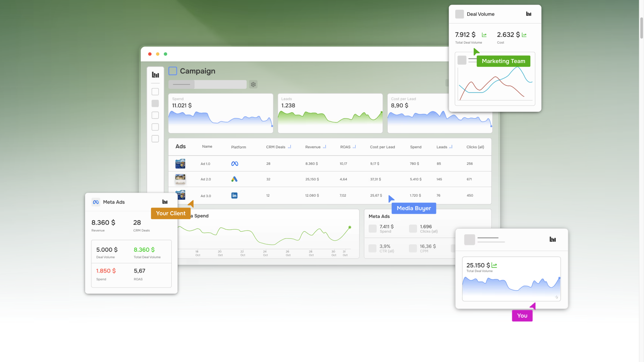Select the highlighted checkbox in the left sidebar
The height and width of the screenshot is (362, 644).
pyautogui.click(x=155, y=103)
